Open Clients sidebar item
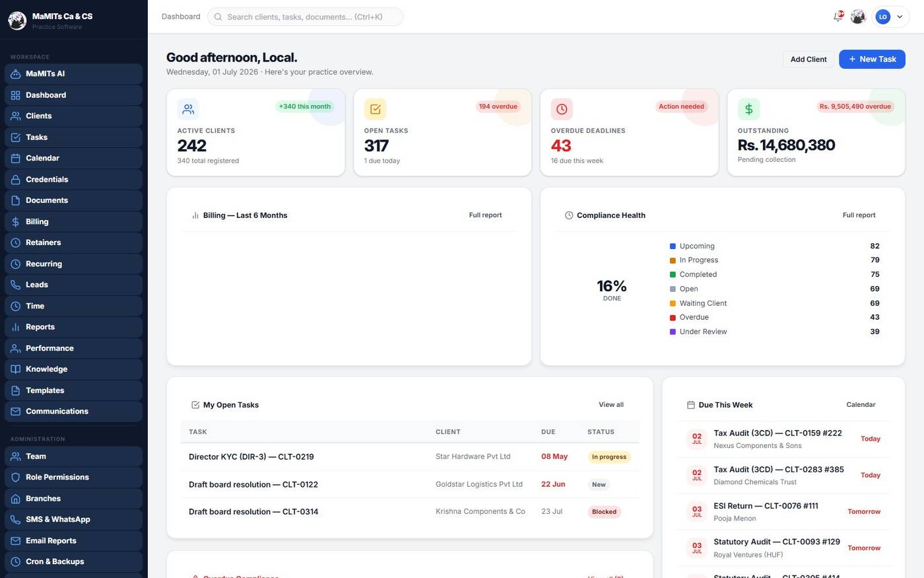This screenshot has height=578, width=924. tap(74, 116)
